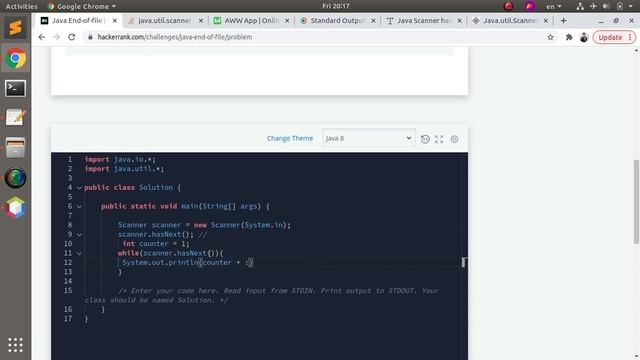Open the Chrome profile avatar

[584, 37]
